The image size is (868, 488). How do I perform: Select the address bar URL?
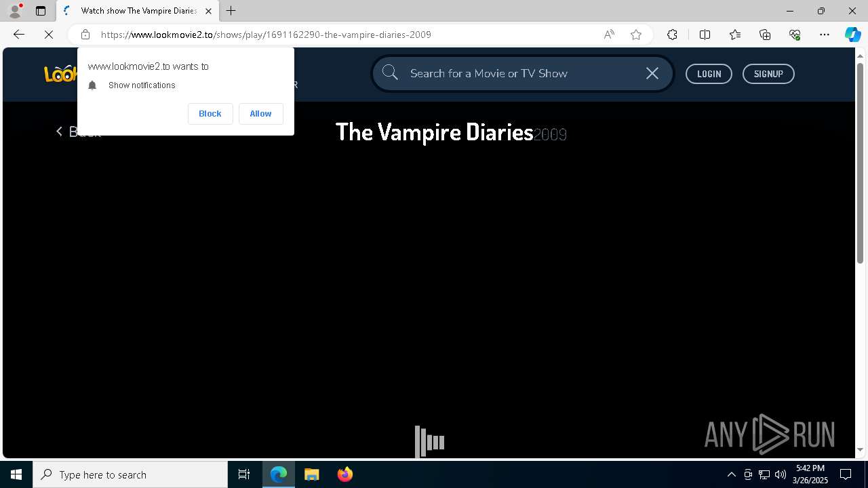[266, 35]
